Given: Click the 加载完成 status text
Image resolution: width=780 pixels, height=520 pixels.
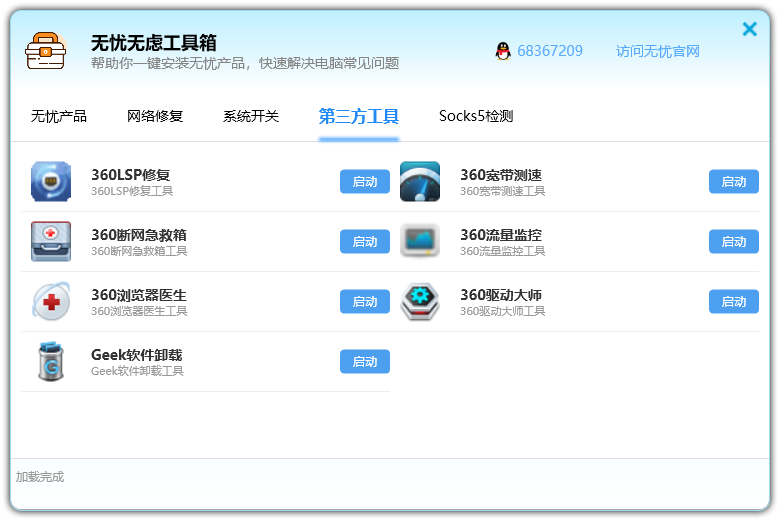Looking at the screenshot, I should (x=40, y=477).
